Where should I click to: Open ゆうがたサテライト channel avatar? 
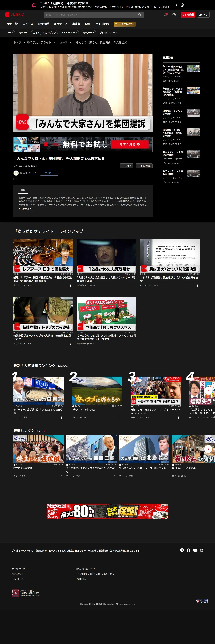point(16,173)
